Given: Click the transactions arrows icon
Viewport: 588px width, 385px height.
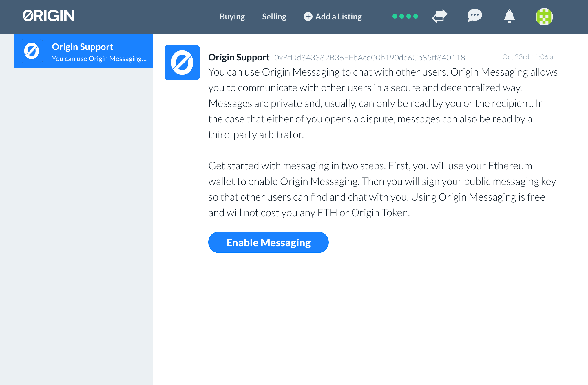Looking at the screenshot, I should (439, 16).
